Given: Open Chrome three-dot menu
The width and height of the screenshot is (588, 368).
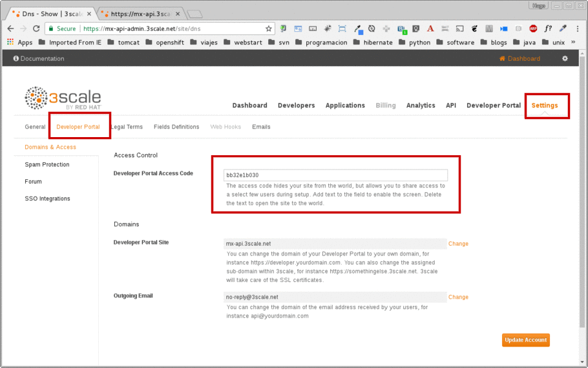Looking at the screenshot, I should (577, 28).
